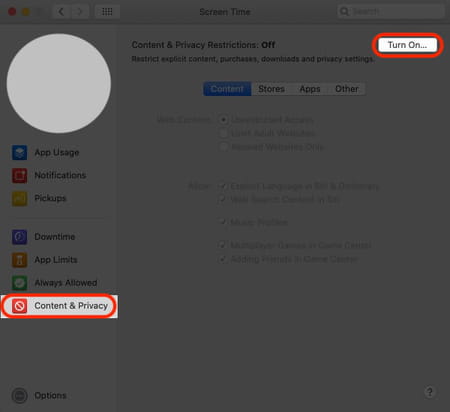Image resolution: width=450 pixels, height=412 pixels.
Task: Show all preferences grid icon
Action: (107, 12)
